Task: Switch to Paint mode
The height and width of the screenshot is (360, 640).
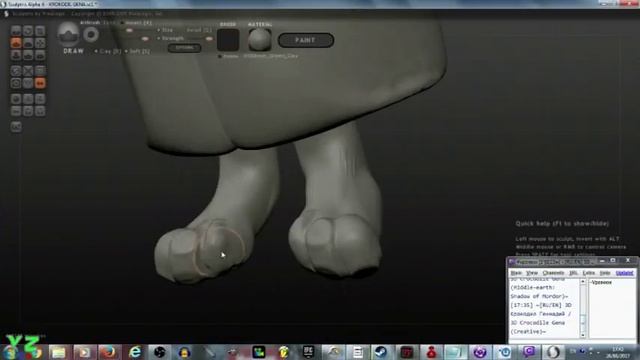Action: 306,40
